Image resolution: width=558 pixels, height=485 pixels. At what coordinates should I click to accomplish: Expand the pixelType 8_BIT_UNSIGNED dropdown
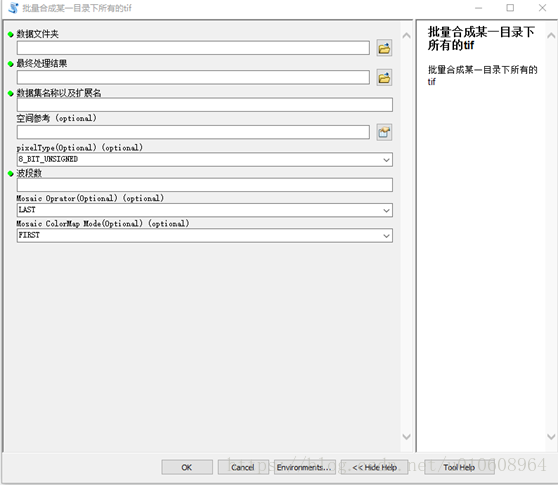click(386, 160)
